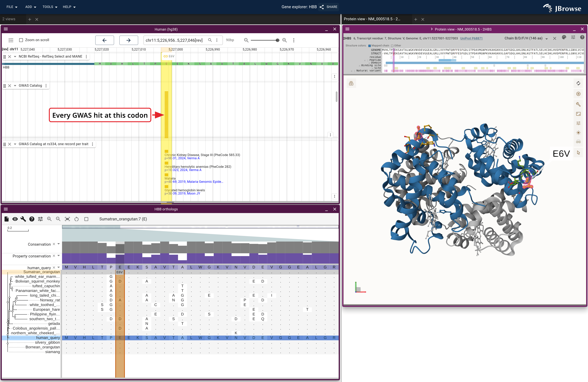Expand NCBI RefSeq track dropdown arrow
The height and width of the screenshot is (382, 588).
[x=15, y=57]
